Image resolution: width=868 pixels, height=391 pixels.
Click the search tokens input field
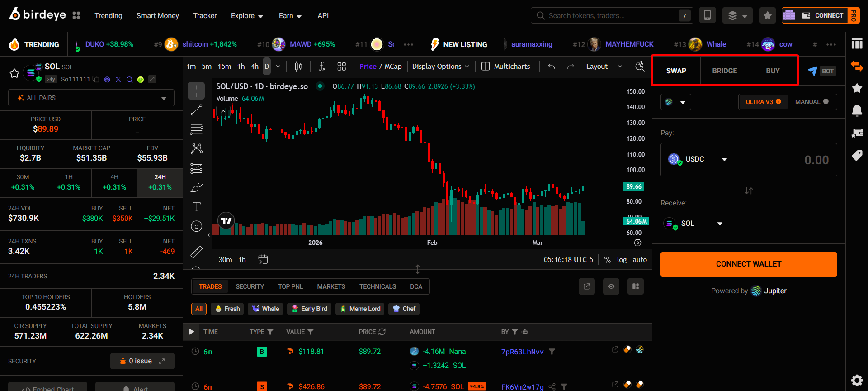612,15
